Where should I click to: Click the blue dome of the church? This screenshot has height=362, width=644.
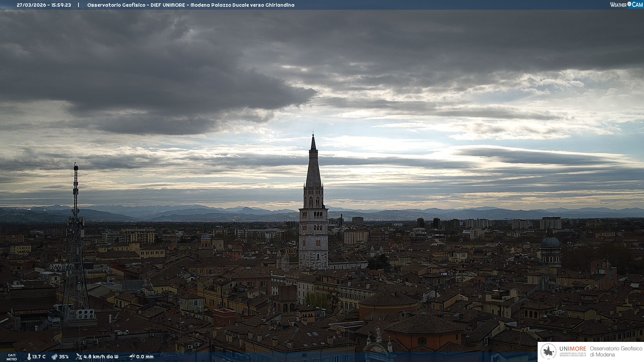pos(550,242)
